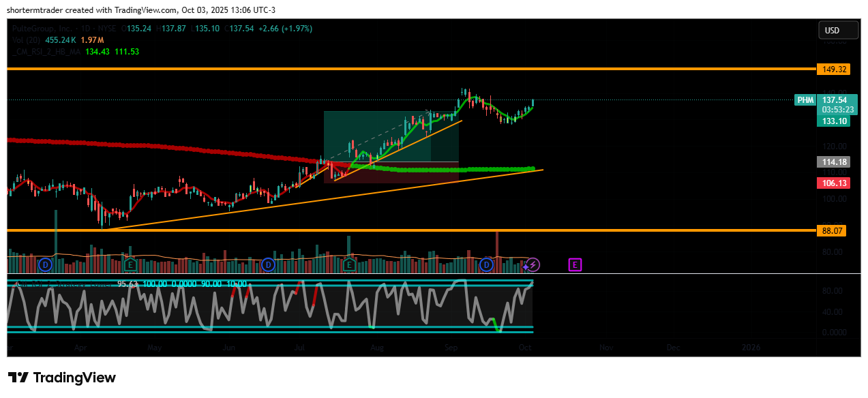Click the gray 114.18 price label
Screen dimensions: 868x398
point(831,162)
